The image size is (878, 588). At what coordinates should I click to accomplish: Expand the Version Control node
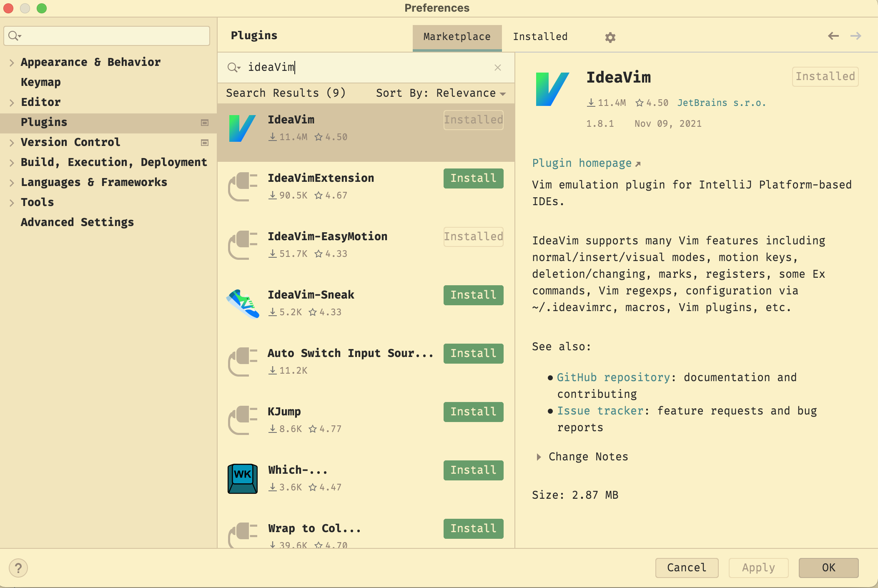point(12,143)
